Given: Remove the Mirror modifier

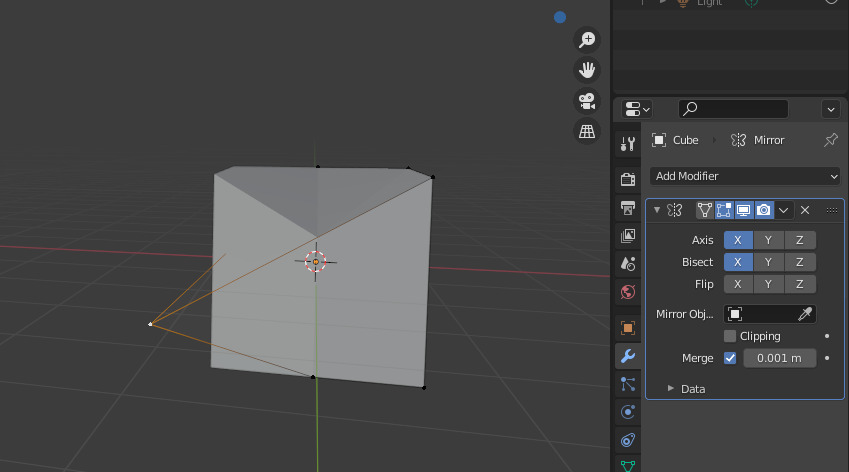Looking at the screenshot, I should point(805,210).
